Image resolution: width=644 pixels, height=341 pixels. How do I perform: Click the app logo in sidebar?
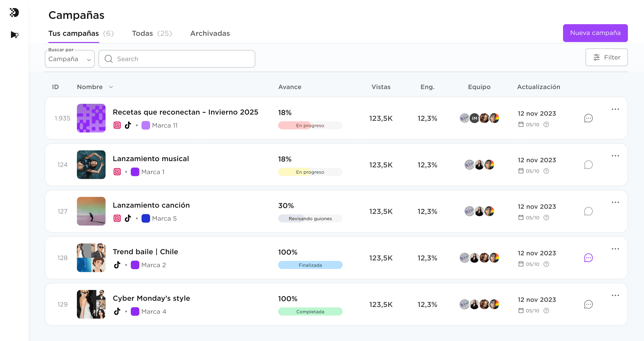coord(14,12)
